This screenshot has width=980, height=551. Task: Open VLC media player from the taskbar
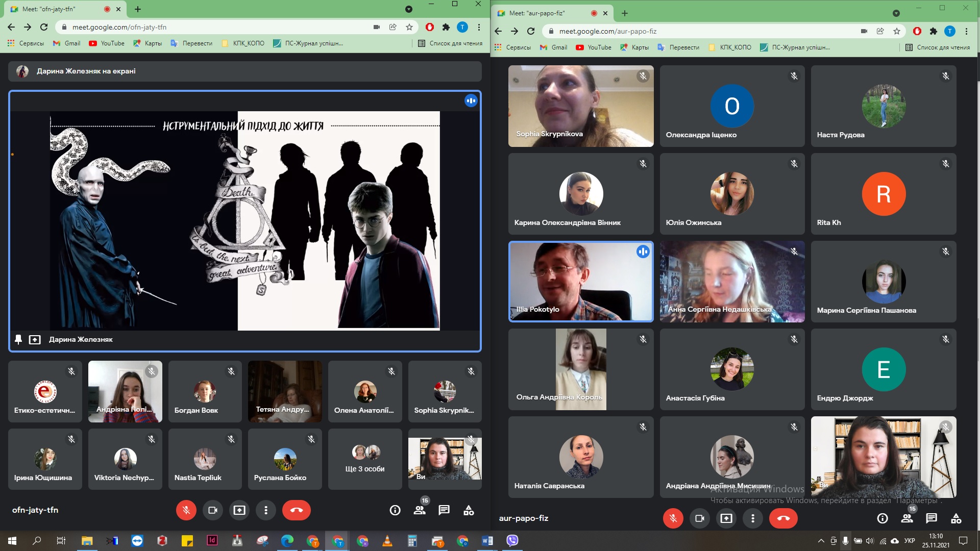click(387, 540)
